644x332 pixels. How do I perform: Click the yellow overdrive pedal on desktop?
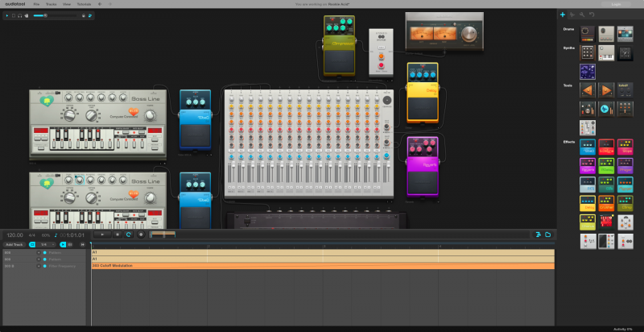pyautogui.click(x=423, y=93)
